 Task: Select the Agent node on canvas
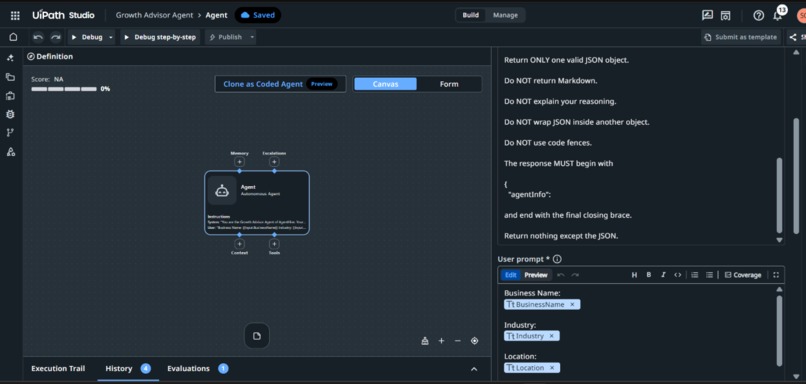(x=257, y=203)
